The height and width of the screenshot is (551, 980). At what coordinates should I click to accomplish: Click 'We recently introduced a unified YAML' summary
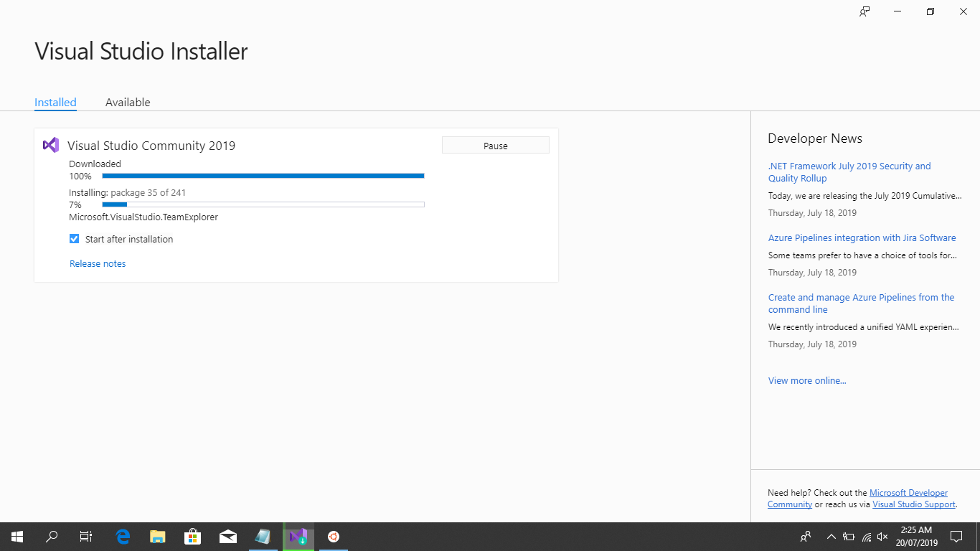(x=864, y=326)
